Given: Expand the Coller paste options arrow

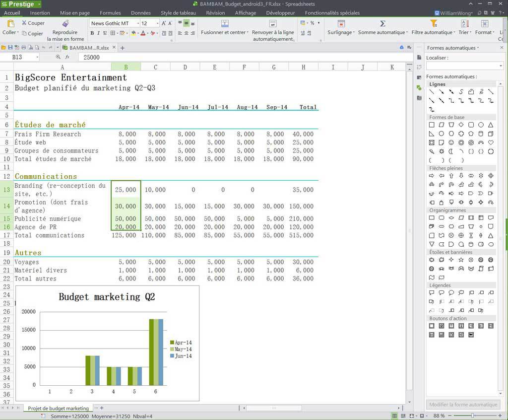Looking at the screenshot, I should click(17, 32).
